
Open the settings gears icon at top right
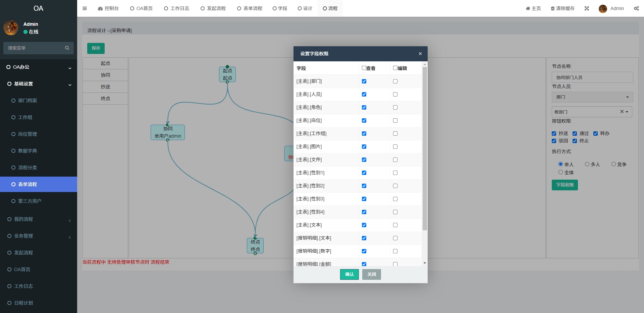[x=636, y=8]
